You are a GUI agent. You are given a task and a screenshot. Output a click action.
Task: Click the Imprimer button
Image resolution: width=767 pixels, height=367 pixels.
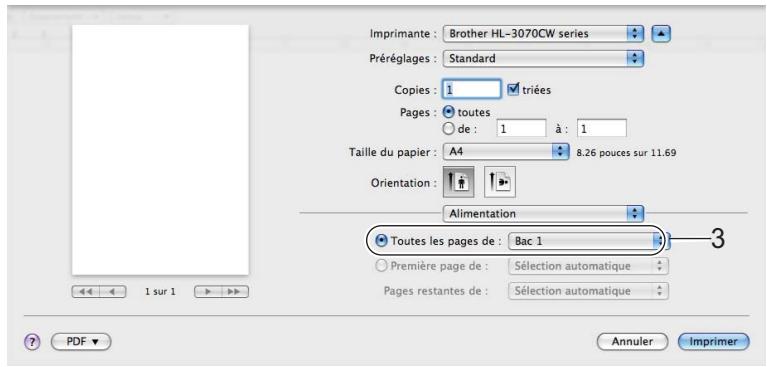tap(714, 342)
